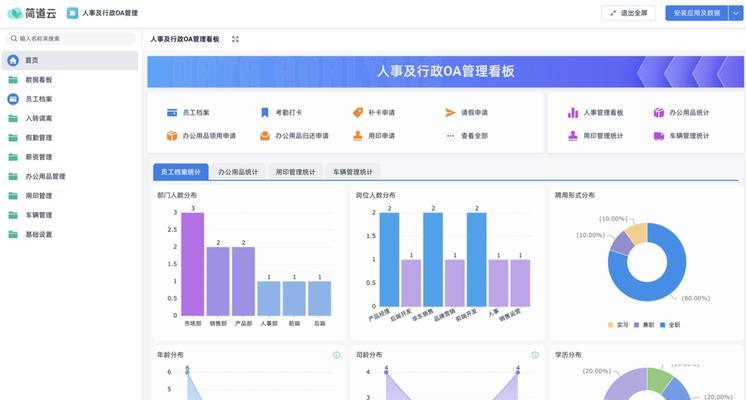
Task: Click the 首页 home icon in sidebar
Action: (x=13, y=60)
